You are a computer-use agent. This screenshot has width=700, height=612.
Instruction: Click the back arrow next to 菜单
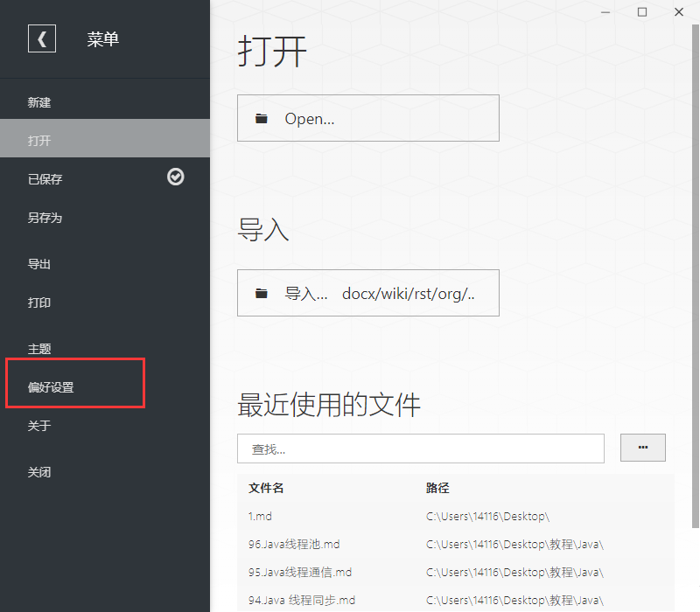point(42,38)
